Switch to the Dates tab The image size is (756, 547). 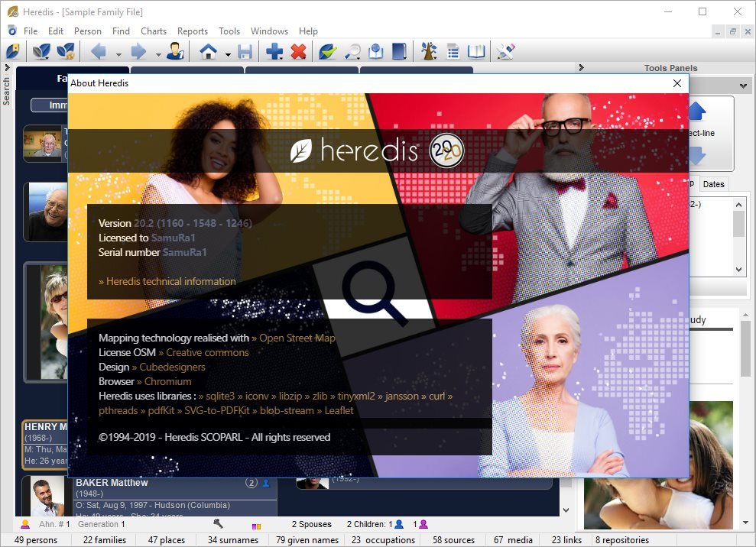click(713, 184)
